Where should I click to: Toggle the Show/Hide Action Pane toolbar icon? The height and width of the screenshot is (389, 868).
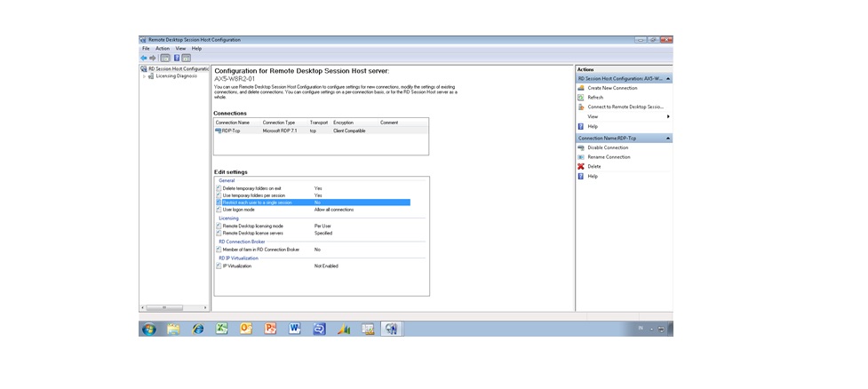(186, 58)
